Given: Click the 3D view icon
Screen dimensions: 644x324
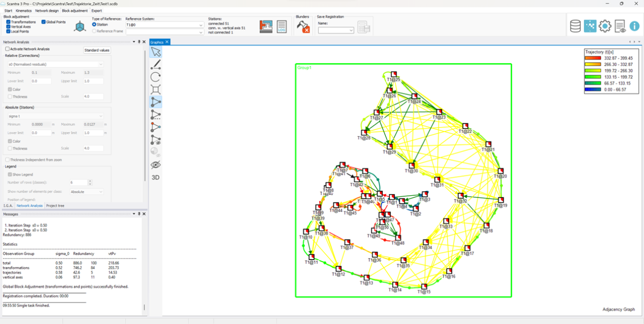Looking at the screenshot, I should (156, 177).
